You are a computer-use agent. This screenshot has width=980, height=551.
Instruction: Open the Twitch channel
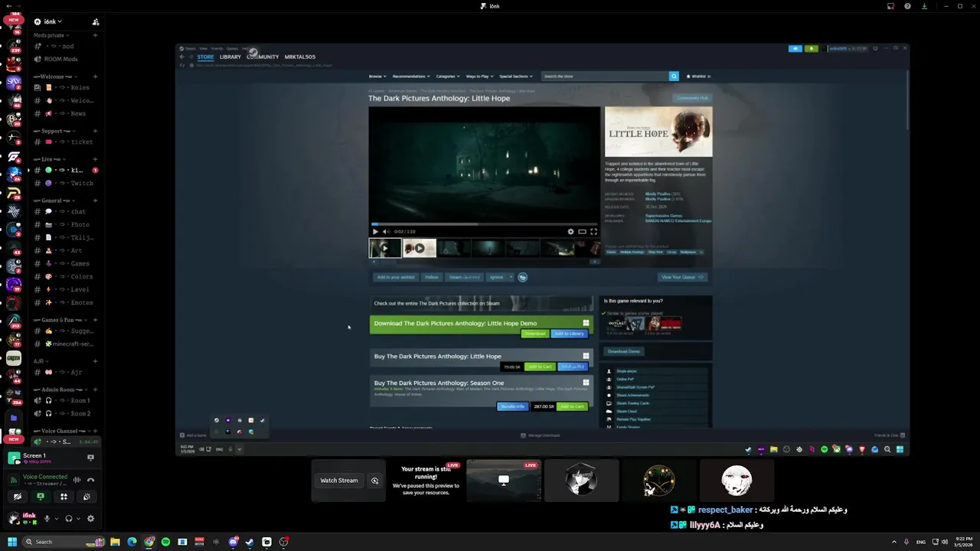coord(67,183)
